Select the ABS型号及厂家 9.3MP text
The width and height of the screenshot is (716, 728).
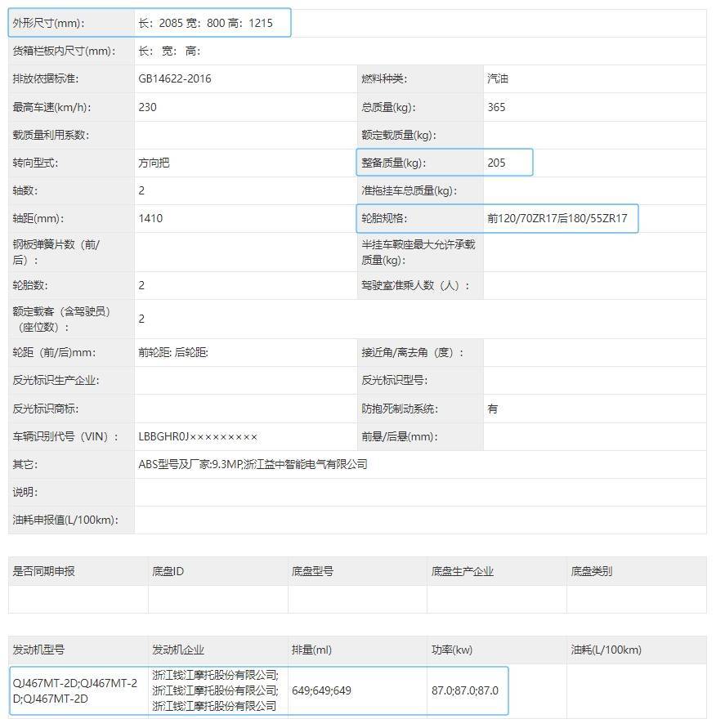tap(253, 465)
